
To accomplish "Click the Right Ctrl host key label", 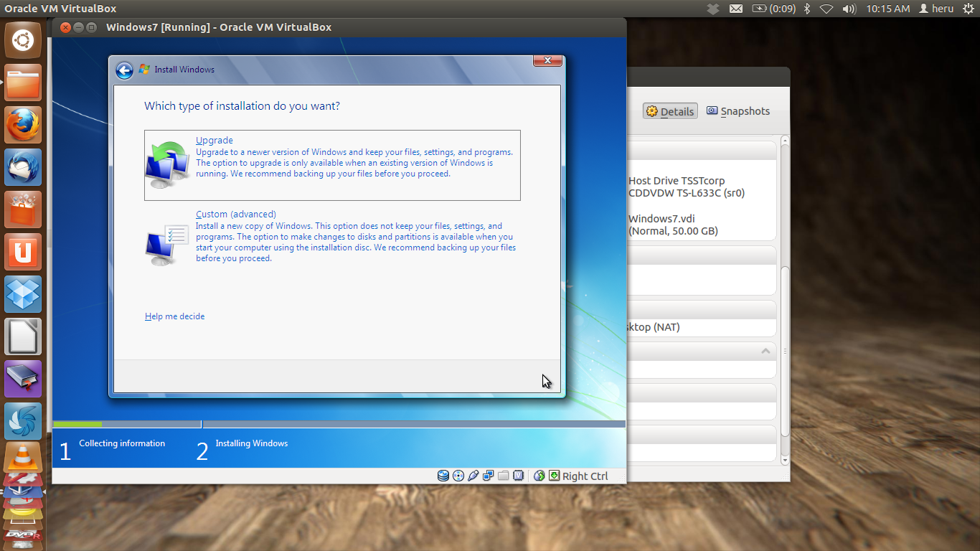I will click(x=585, y=476).
